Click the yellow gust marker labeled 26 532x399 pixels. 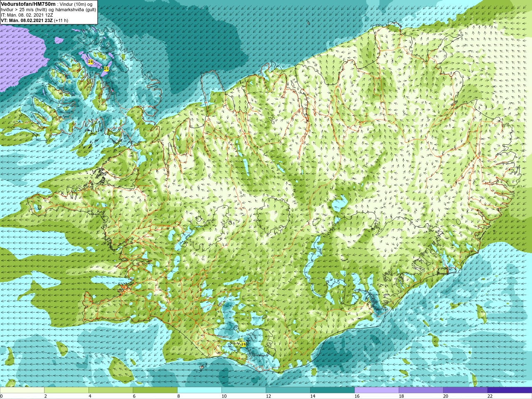[243, 344]
